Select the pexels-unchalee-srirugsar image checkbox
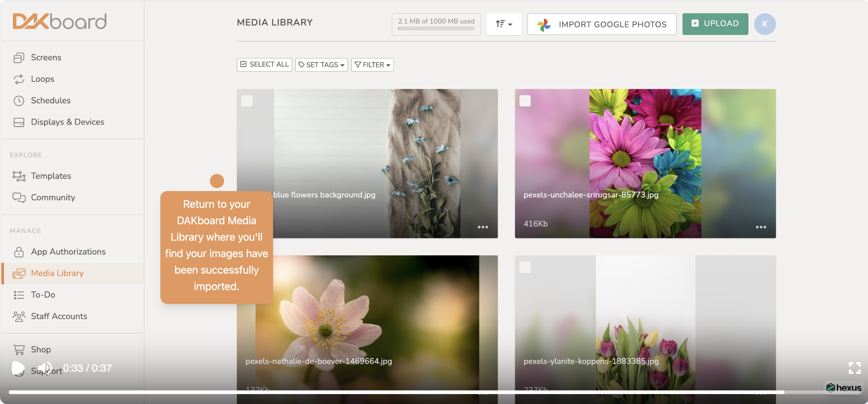The image size is (868, 404). click(525, 101)
